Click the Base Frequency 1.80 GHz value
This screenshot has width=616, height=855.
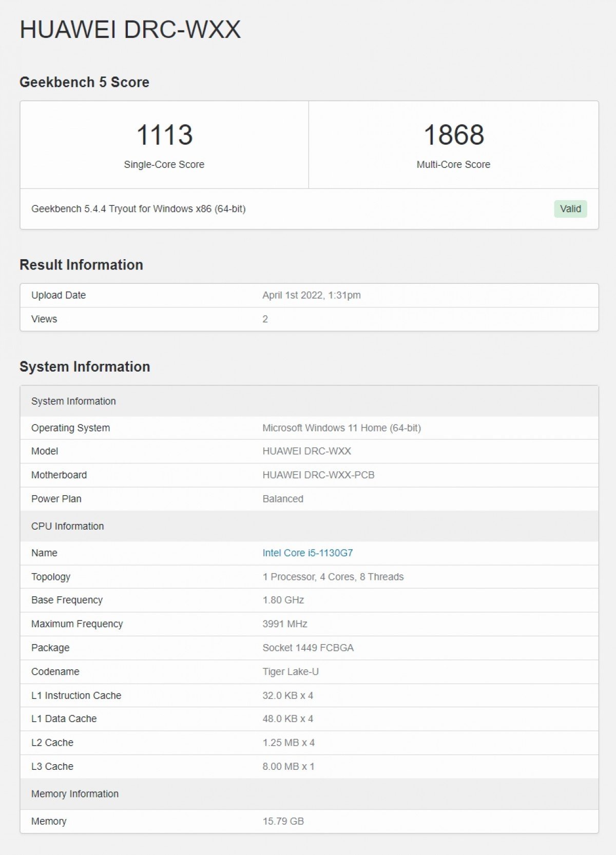[x=283, y=600]
